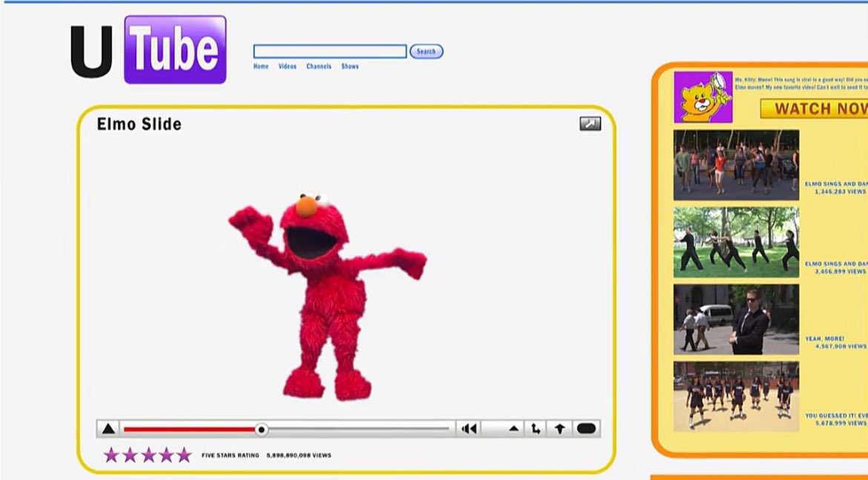Click the second purple rating star
The image size is (868, 480).
click(130, 455)
